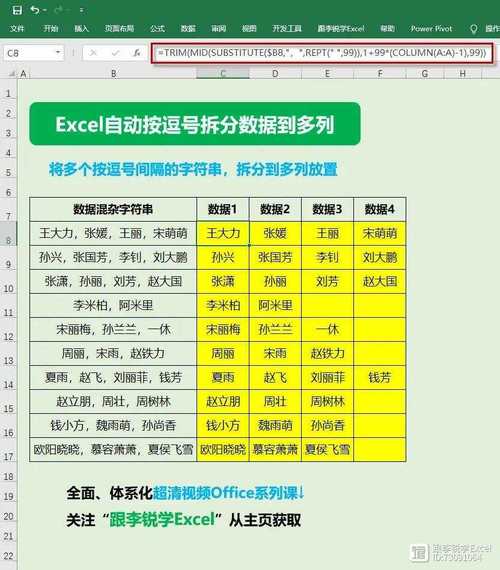
Task: Expand the Name Box dropdown
Action: [58, 53]
